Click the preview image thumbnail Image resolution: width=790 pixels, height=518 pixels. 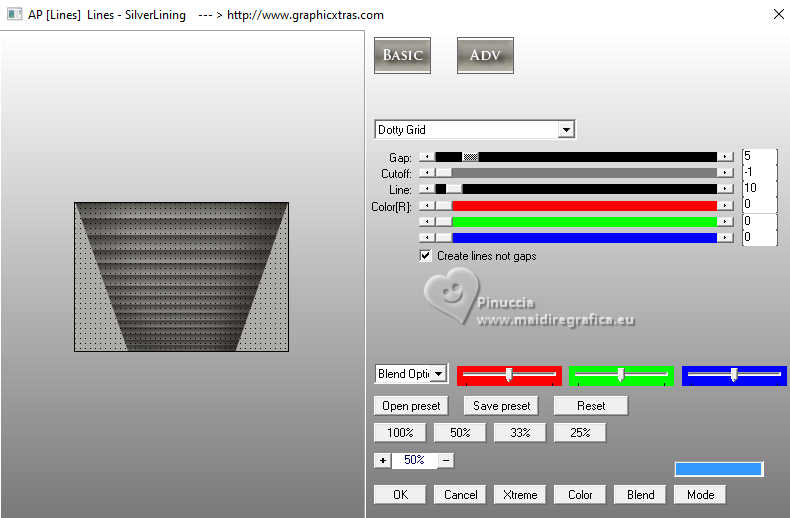point(181,277)
